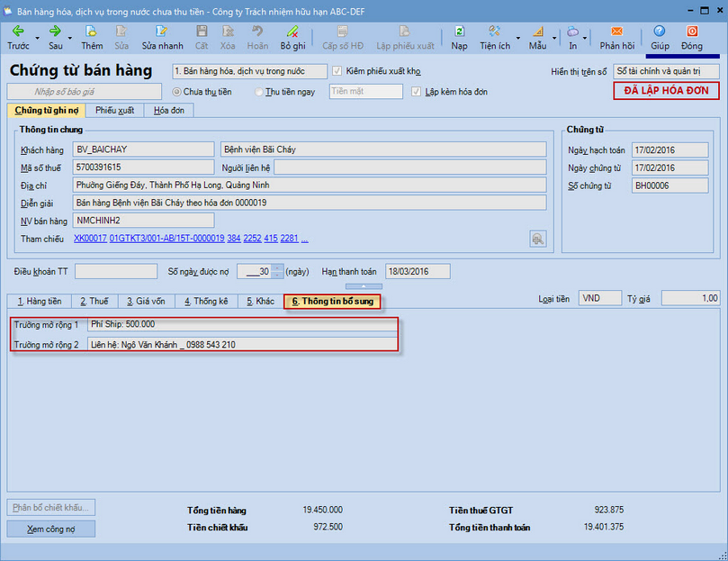Open the 2. Thuế tab
728x561 pixels.
pos(94,301)
